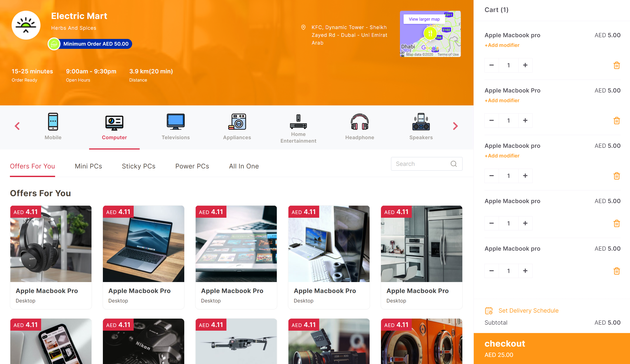Click the '15-25 minutes' order ready text
630x364 pixels.
point(32,71)
